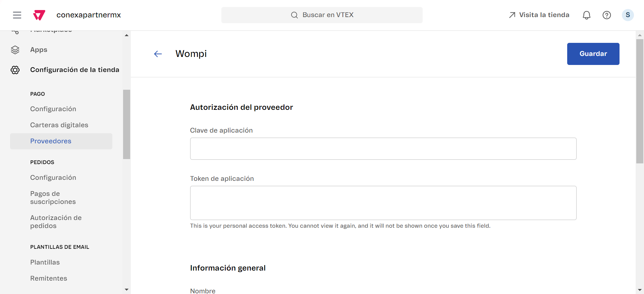Click the external link arrow beside Visita la tienda
Screen dimensions: 644x294
pyautogui.click(x=512, y=15)
